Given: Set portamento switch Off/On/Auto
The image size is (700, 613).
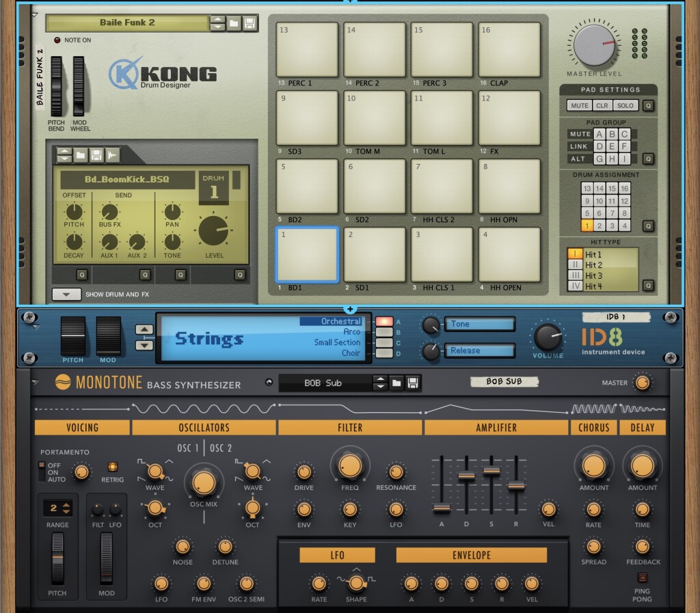Looking at the screenshot, I should (x=42, y=472).
